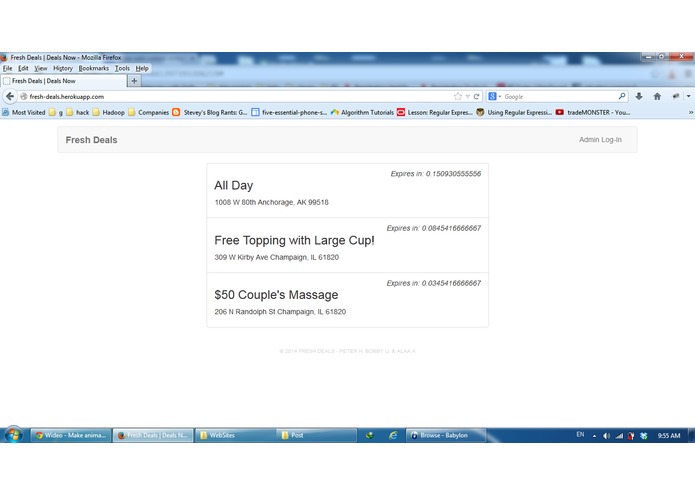Open the Companies bookmark folder

(148, 113)
